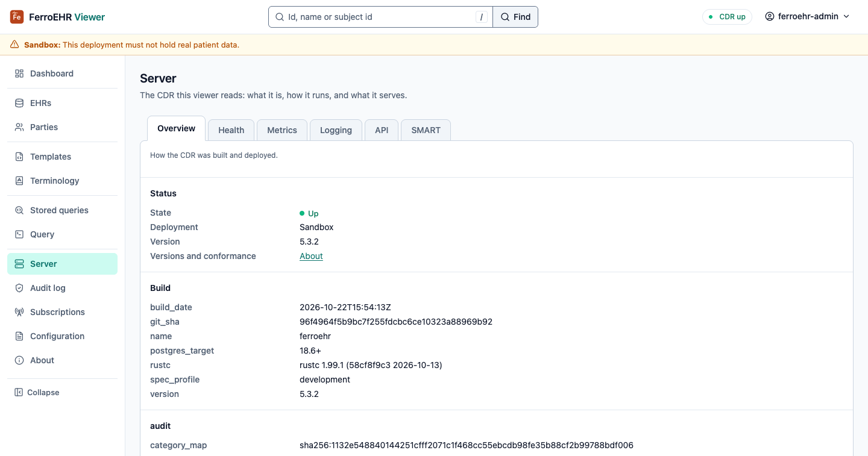
Task: Open the ferroehr-admin user menu
Action: pos(807,16)
